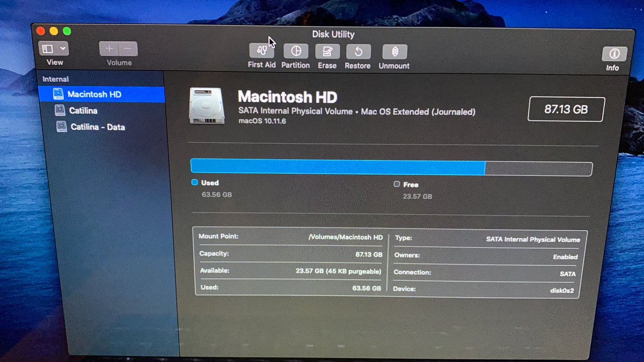Add a volume with plus button
Screen dimensions: 644x362
(109, 49)
